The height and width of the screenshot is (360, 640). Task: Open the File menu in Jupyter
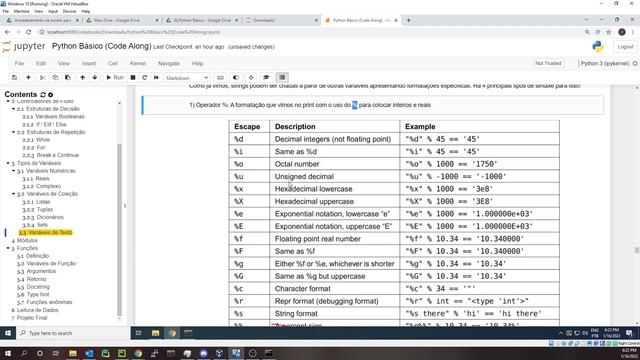19,63
